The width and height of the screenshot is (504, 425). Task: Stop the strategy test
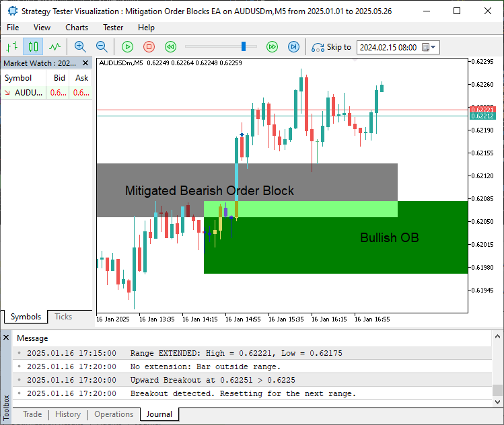pos(149,47)
